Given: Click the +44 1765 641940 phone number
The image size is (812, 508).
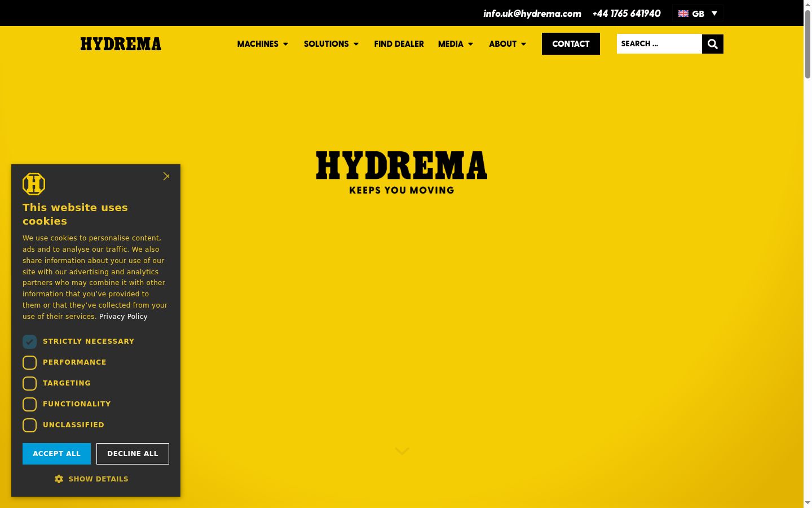Looking at the screenshot, I should tap(626, 14).
